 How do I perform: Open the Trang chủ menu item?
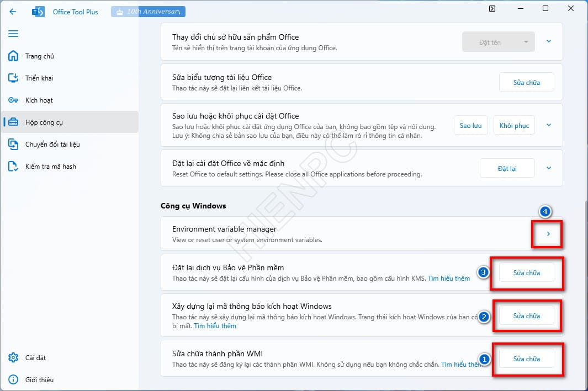70,56
